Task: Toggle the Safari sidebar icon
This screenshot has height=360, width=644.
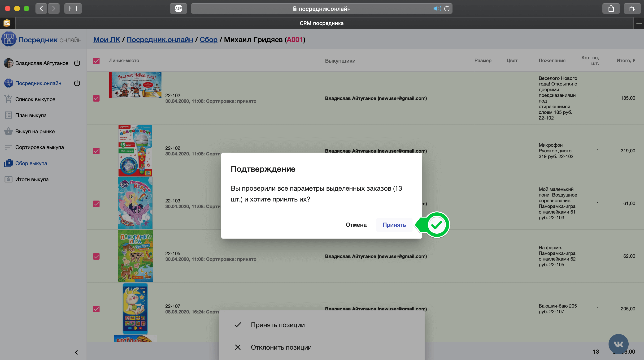Action: pos(73,9)
